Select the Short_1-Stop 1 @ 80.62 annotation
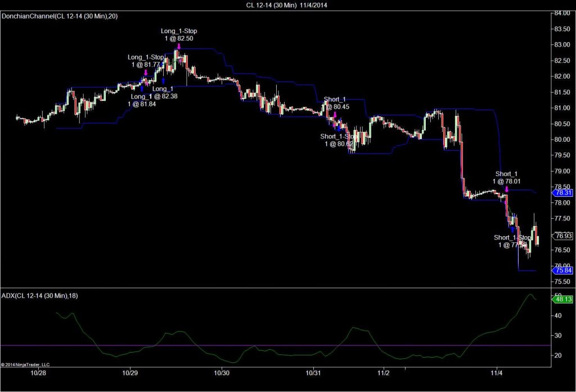This screenshot has width=576, height=392. pyautogui.click(x=339, y=140)
